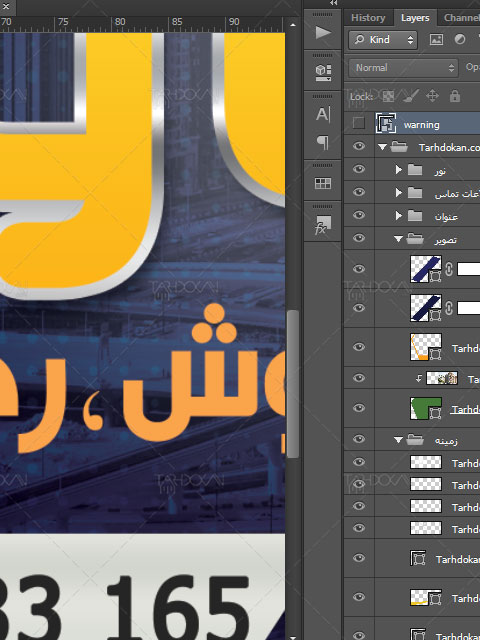Image resolution: width=480 pixels, height=640 pixels.
Task: Open the Paragraph panel icon
Action: 322,143
